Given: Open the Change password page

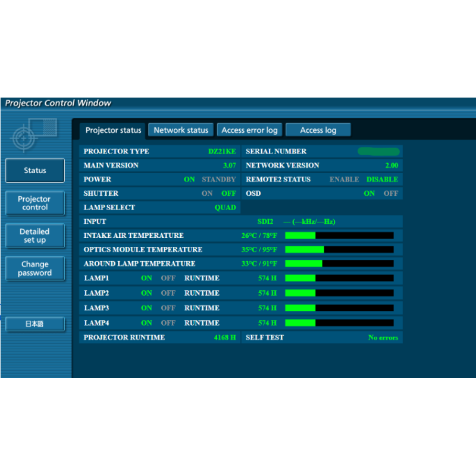Looking at the screenshot, I should (35, 268).
